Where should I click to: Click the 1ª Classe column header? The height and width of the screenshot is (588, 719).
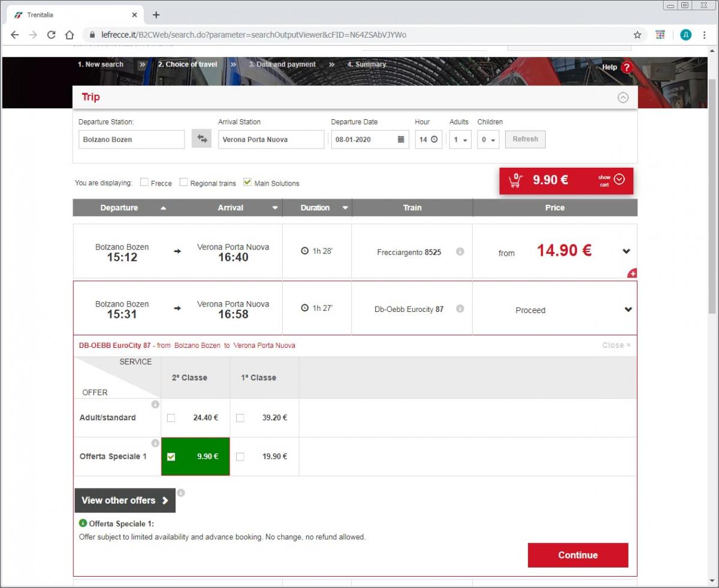259,378
